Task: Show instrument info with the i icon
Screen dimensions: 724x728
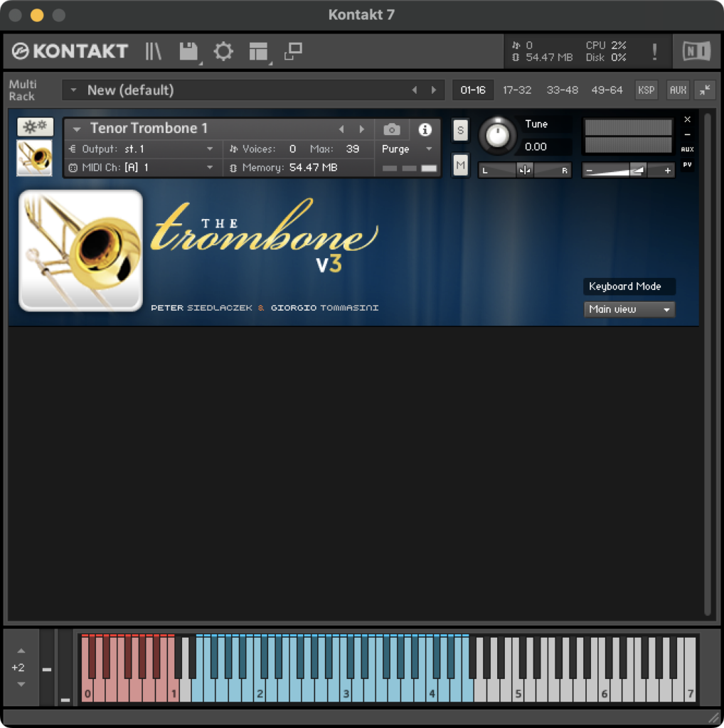Action: [x=425, y=129]
